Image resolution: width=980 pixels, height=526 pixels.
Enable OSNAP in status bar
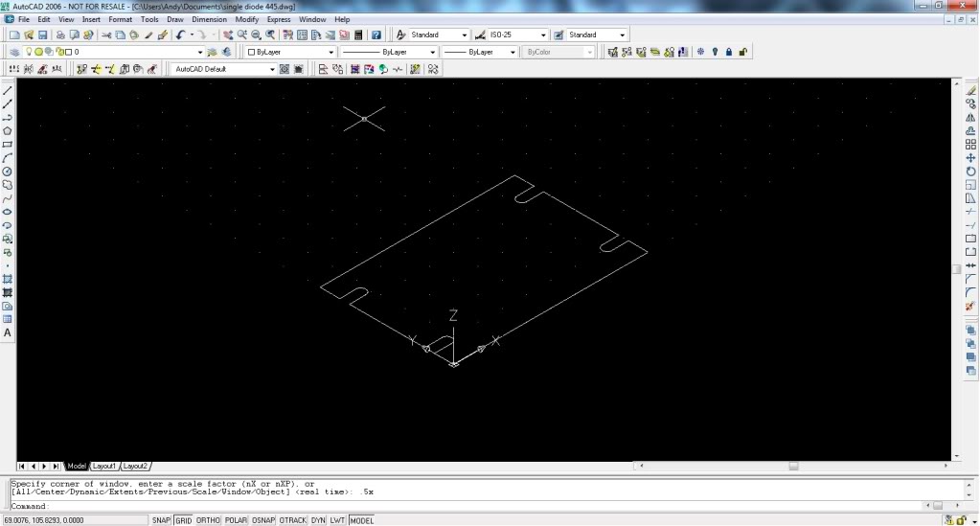click(x=262, y=520)
